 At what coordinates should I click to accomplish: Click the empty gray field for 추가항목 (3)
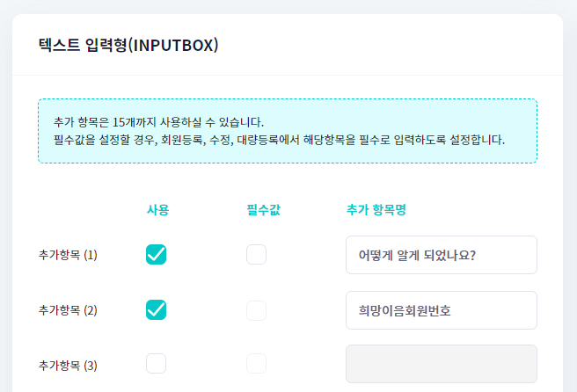pos(441,364)
